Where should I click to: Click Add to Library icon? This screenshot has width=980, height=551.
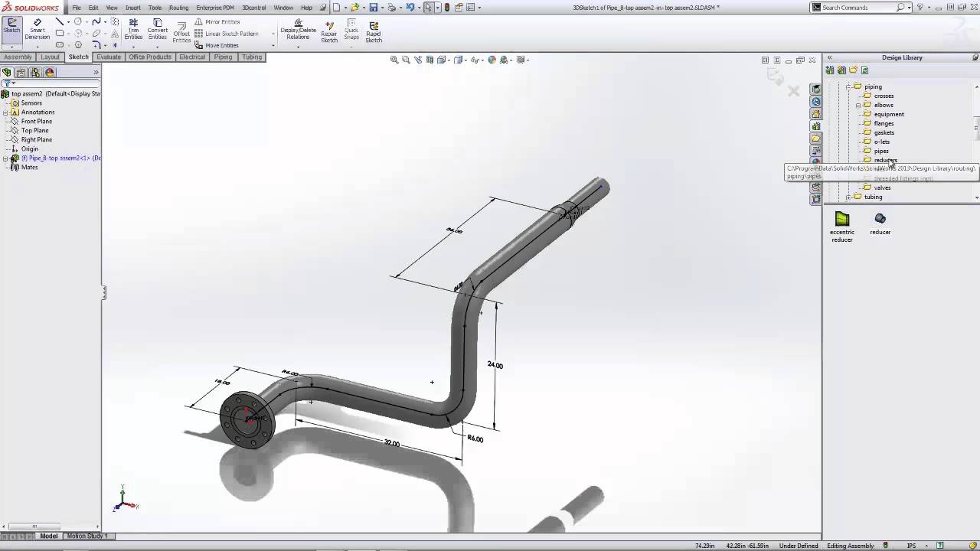click(x=830, y=70)
